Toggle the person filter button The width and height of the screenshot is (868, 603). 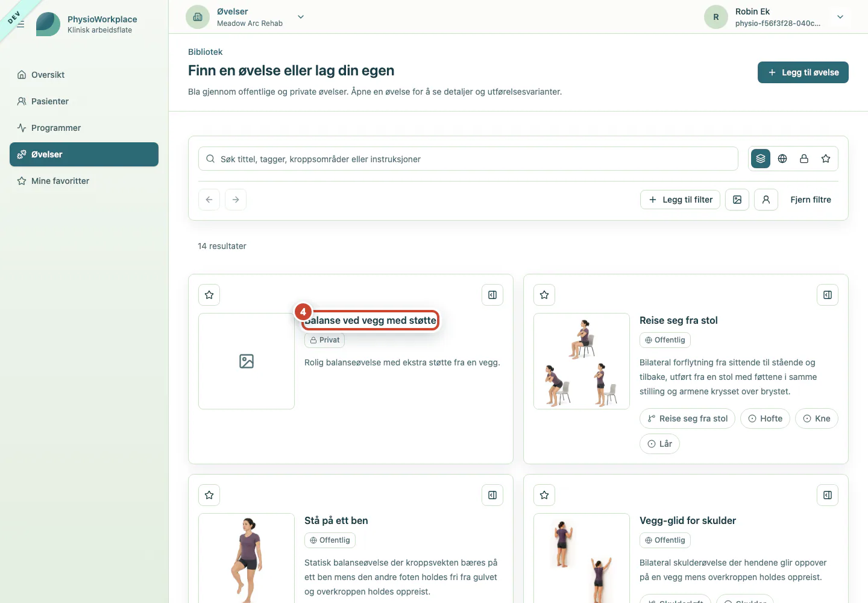coord(766,200)
